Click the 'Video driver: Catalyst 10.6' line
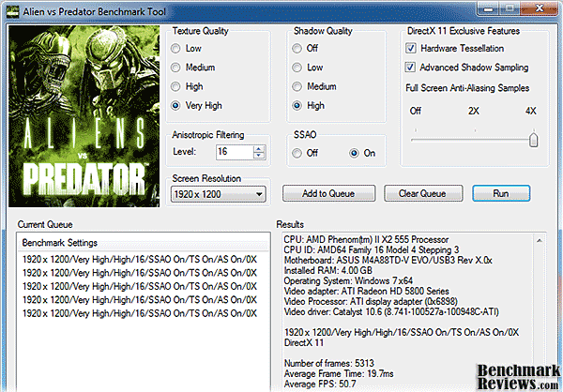This screenshot has height=392, width=563. [x=391, y=311]
